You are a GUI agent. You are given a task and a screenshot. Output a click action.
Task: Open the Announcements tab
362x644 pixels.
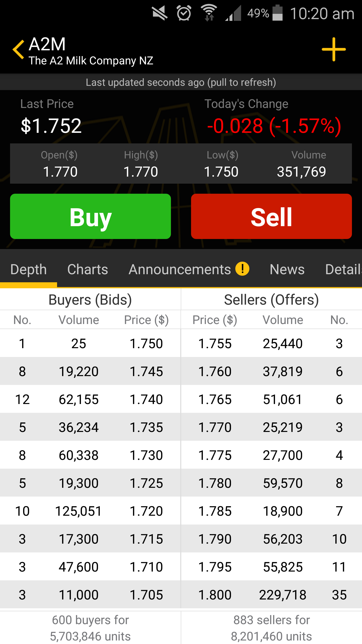(x=180, y=269)
